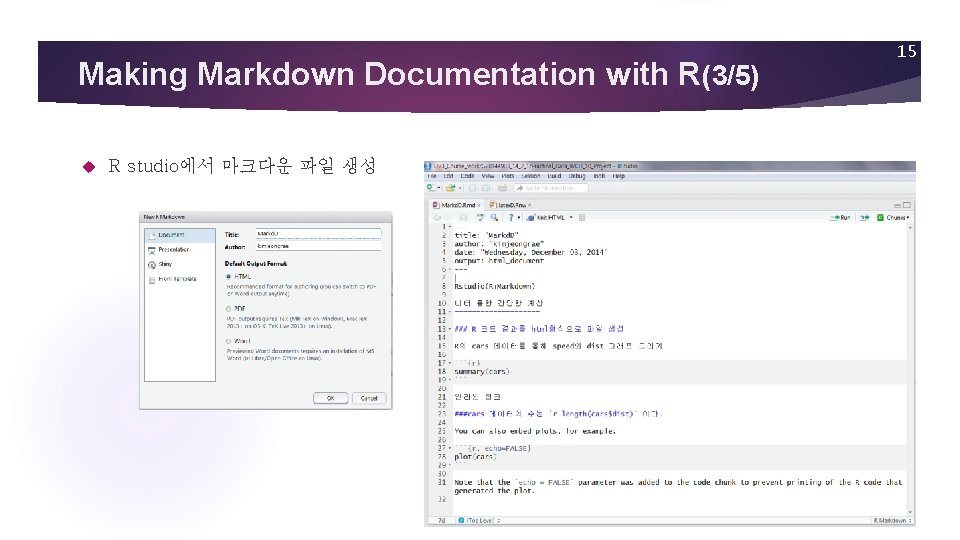Click the save icon in editor toolbar

(463, 217)
